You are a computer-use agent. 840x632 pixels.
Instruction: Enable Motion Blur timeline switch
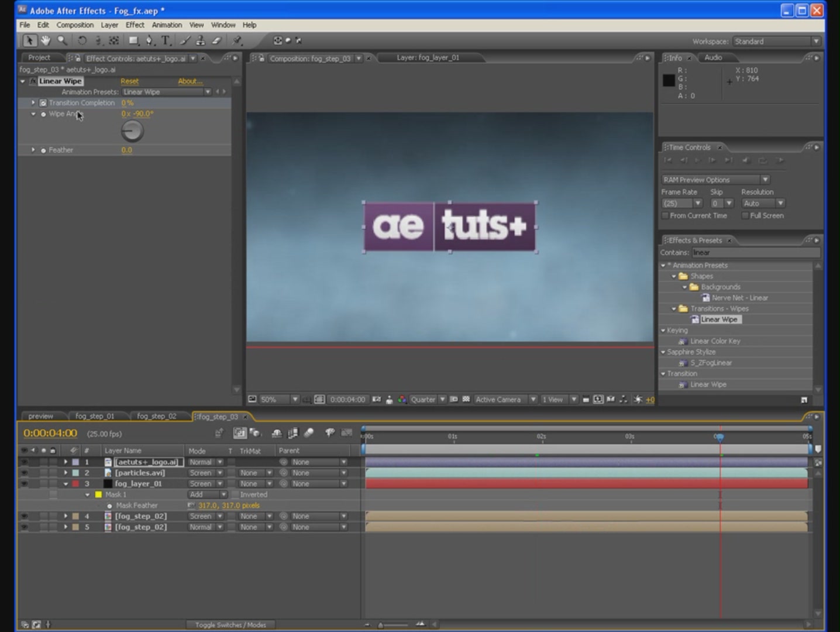tap(309, 433)
